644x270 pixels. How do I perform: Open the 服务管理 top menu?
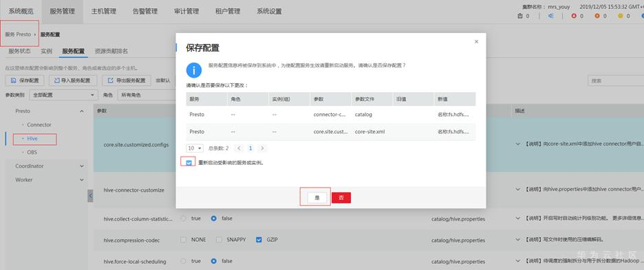click(x=62, y=12)
